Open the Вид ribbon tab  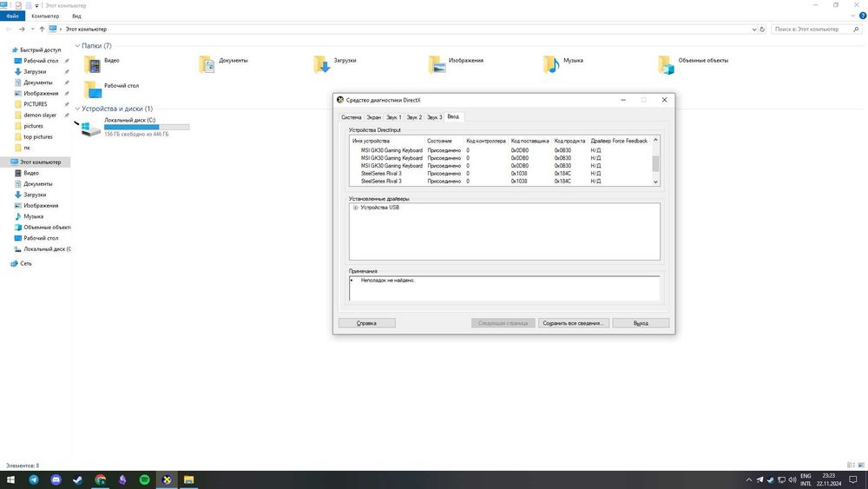(76, 16)
